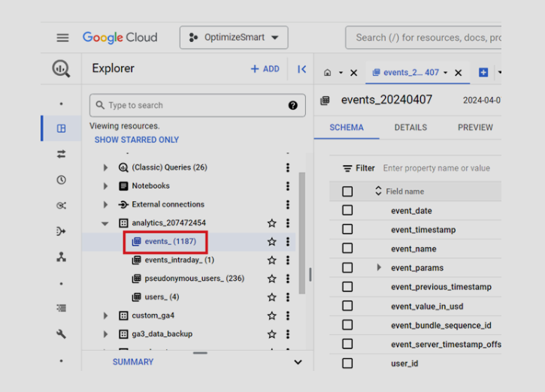Open the wrench settings sidebar icon
The width and height of the screenshot is (545, 392).
(x=61, y=334)
